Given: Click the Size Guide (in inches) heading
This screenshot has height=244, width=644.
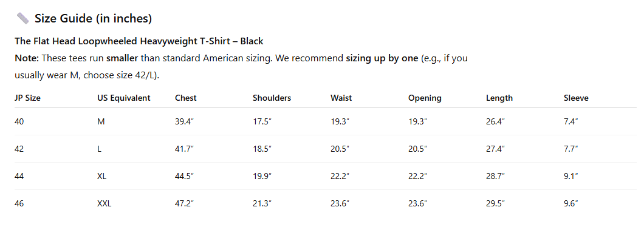Looking at the screenshot, I should (x=93, y=18).
